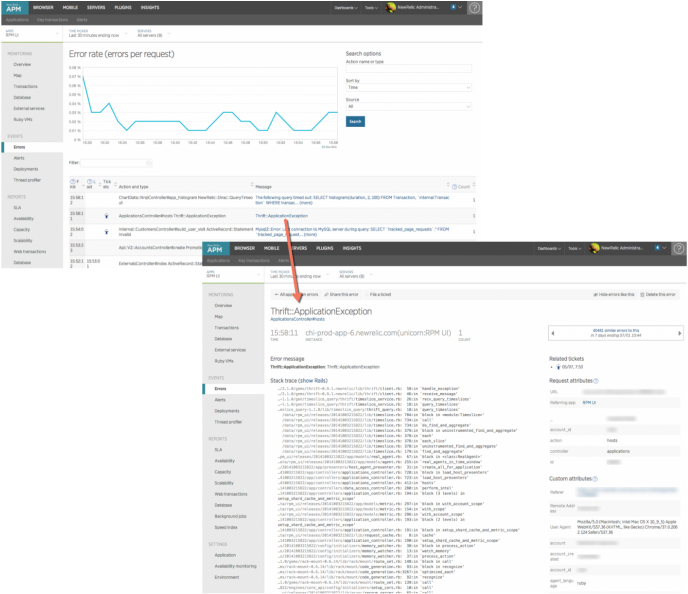Image resolution: width=688 pixels, height=594 pixels.
Task: Click in the Action name or type field
Action: coord(408,68)
